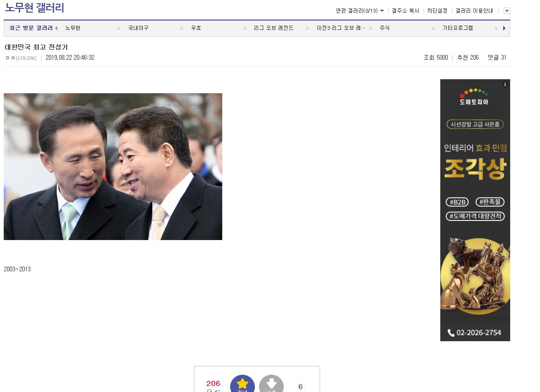Open the 갤러리 이용안내 guide link
This screenshot has width=540, height=392.
pos(474,11)
